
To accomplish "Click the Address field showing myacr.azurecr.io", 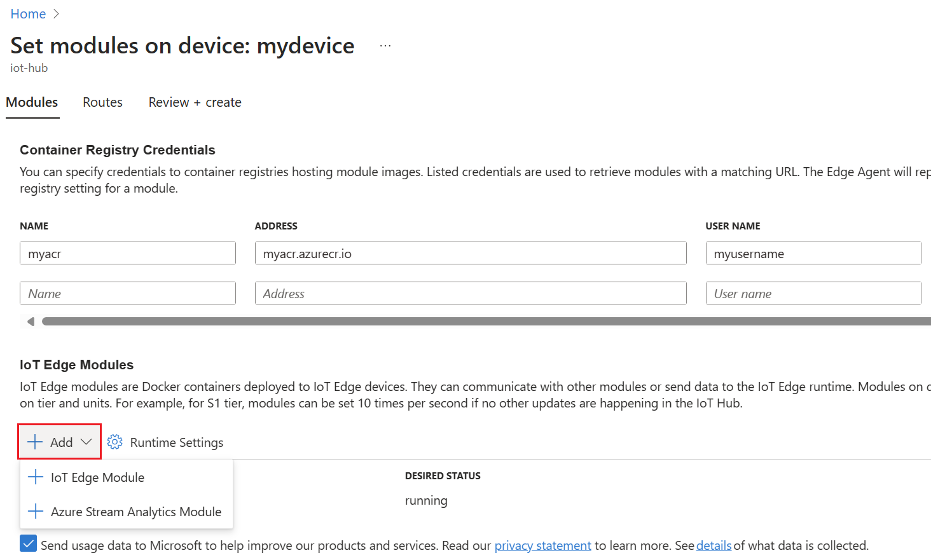I will [471, 253].
